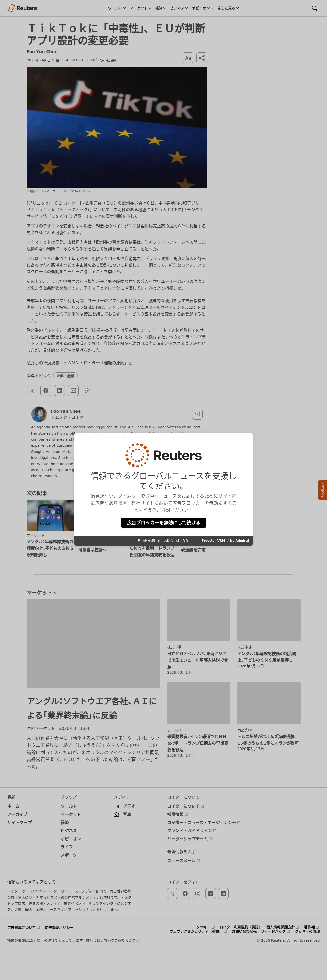Follow Reuters on Facebook in footer
This screenshot has height=980, width=327.
185,893
